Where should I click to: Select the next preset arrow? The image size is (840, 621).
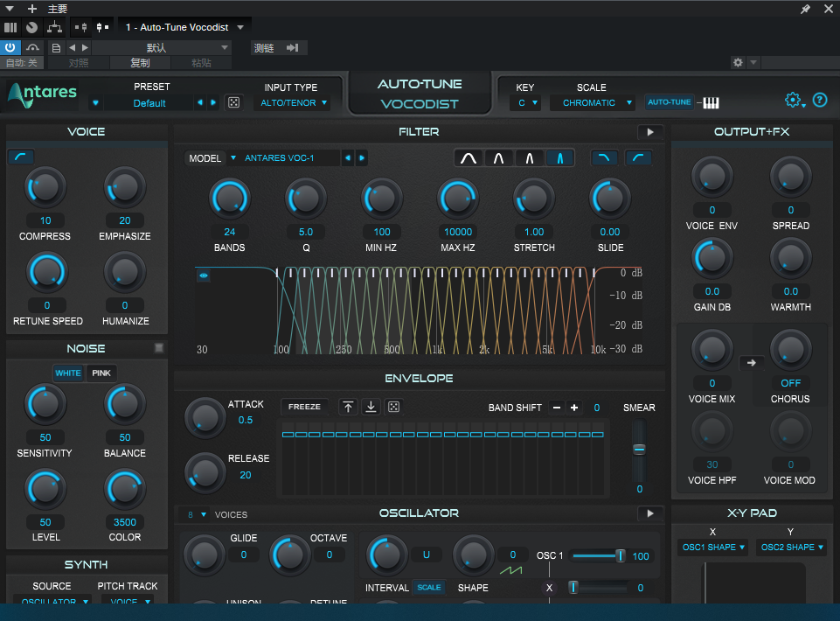(213, 102)
